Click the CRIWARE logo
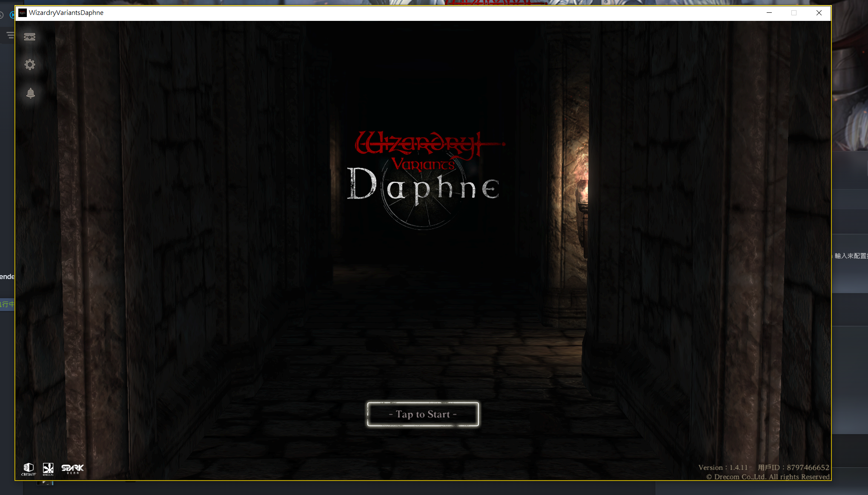The height and width of the screenshot is (495, 868). pos(29,469)
